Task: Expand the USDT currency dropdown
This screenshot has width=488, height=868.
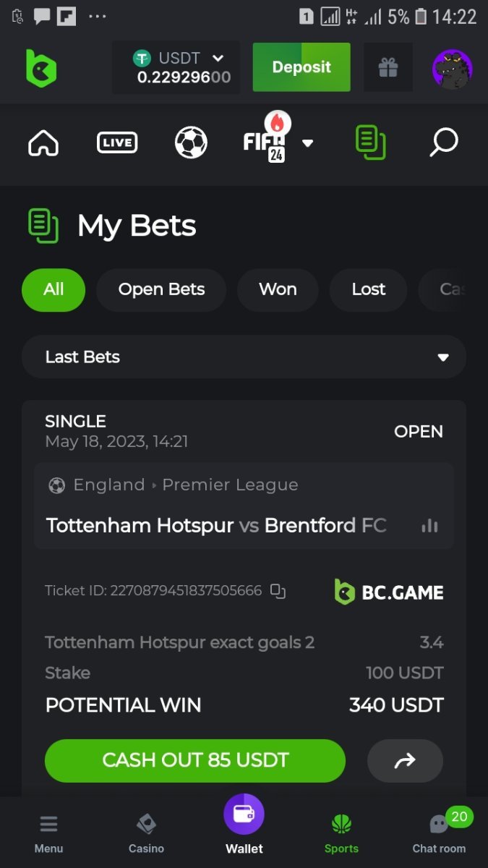Action: pos(218,58)
